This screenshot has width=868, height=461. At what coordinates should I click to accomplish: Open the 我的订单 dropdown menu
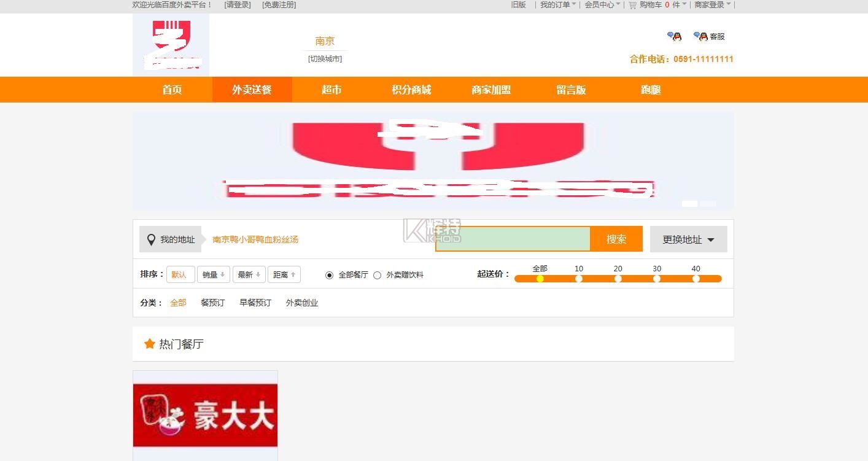(x=557, y=5)
